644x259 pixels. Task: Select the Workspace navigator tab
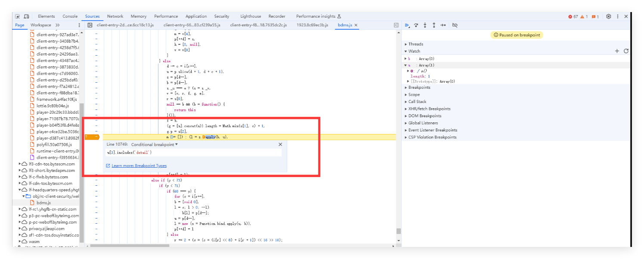41,25
